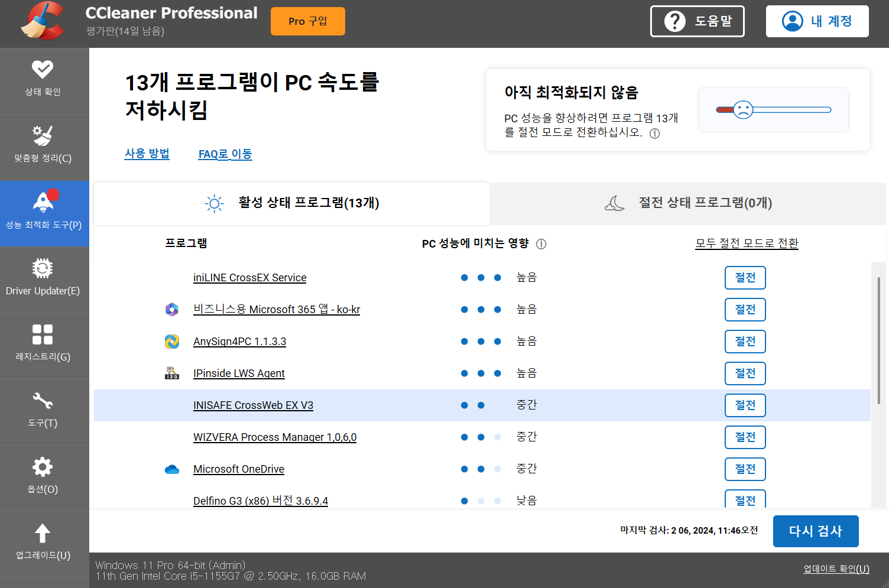889x588 pixels.
Task: Open Registry (레지스트리) grid icon
Action: tap(43, 334)
